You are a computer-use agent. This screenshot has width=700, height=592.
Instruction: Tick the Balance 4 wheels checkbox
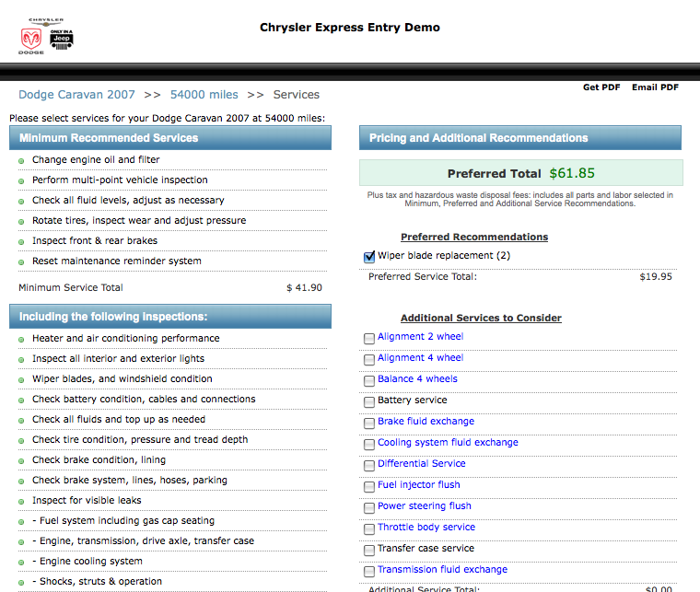(x=369, y=381)
